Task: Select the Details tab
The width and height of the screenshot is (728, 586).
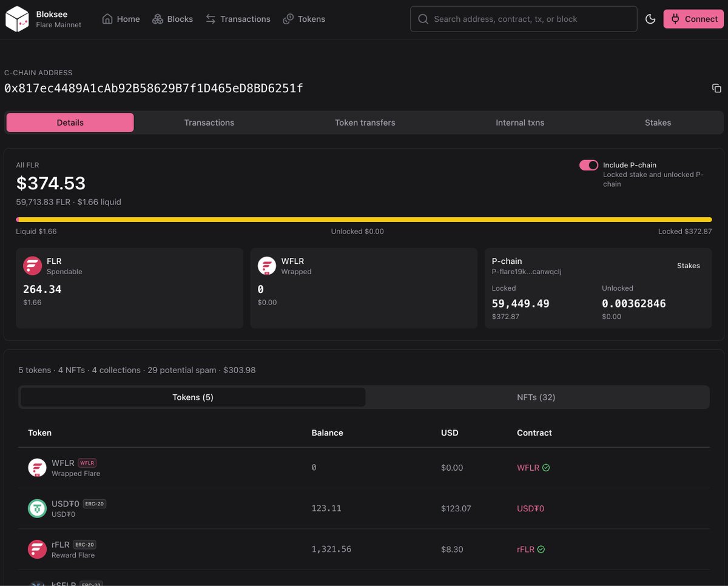Action: point(70,123)
